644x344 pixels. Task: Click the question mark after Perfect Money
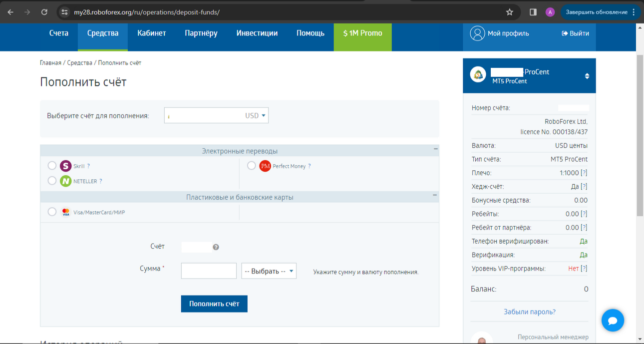309,166
